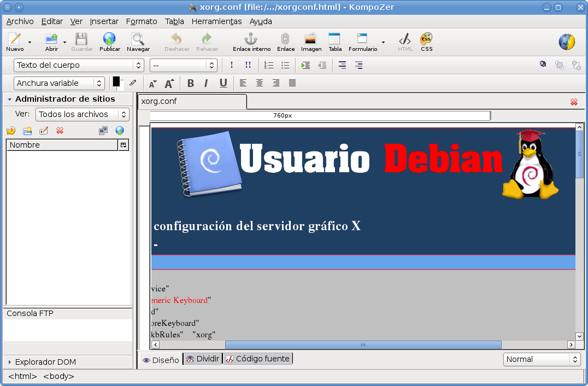Open the class dropdown showing dashes
588x386 pixels.
click(x=184, y=65)
